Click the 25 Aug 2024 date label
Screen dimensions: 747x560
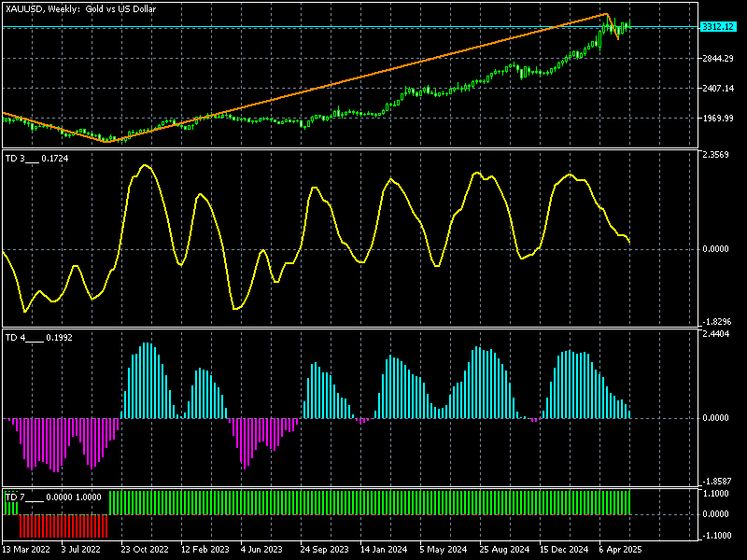pos(503,550)
